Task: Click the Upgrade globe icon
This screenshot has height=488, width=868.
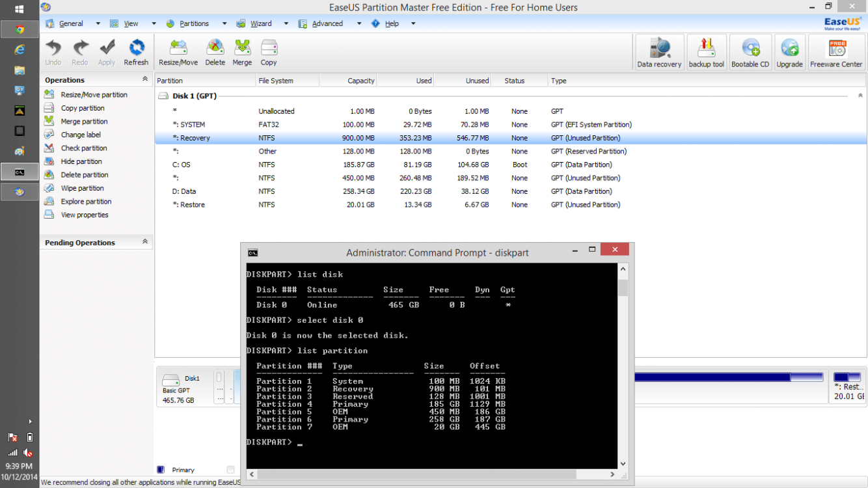Action: point(789,52)
